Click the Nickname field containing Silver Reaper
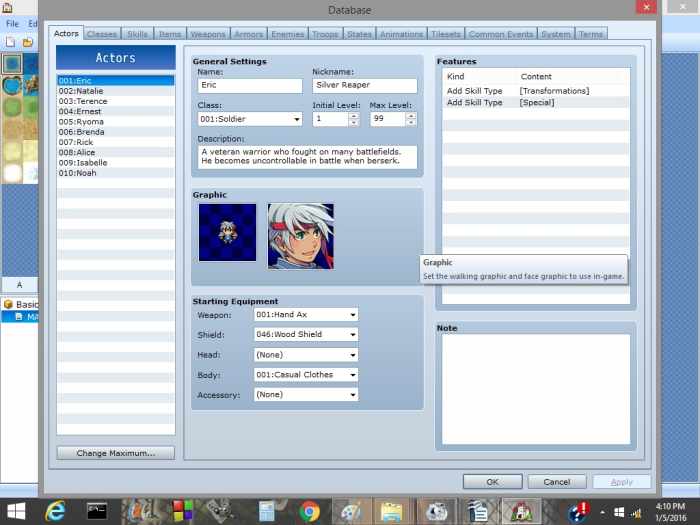 click(x=364, y=86)
